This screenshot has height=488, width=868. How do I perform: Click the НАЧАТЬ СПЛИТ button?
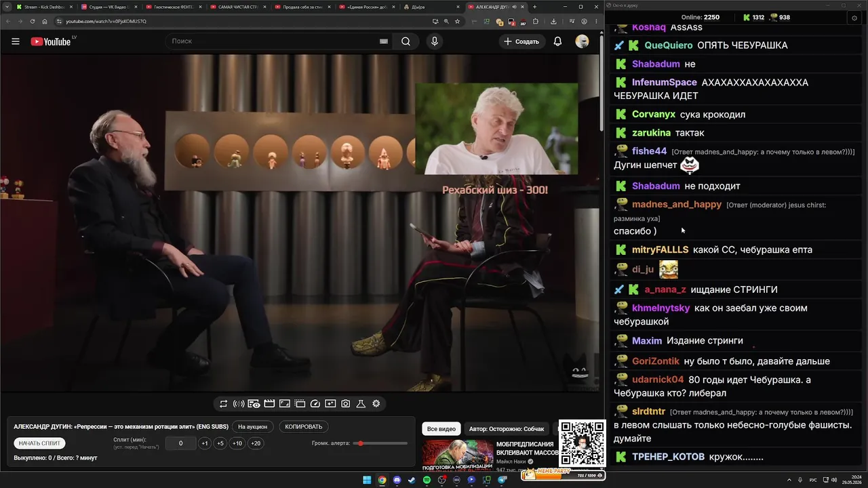click(39, 443)
